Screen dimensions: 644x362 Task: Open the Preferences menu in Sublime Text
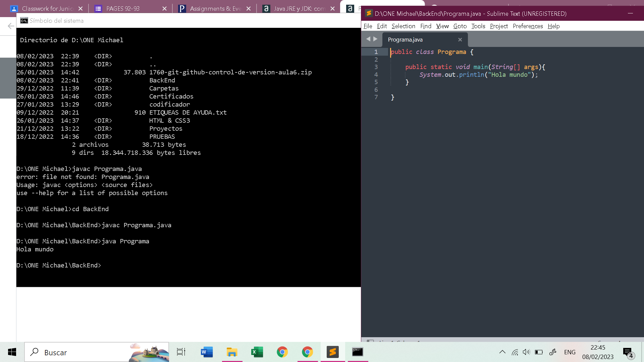(x=528, y=26)
